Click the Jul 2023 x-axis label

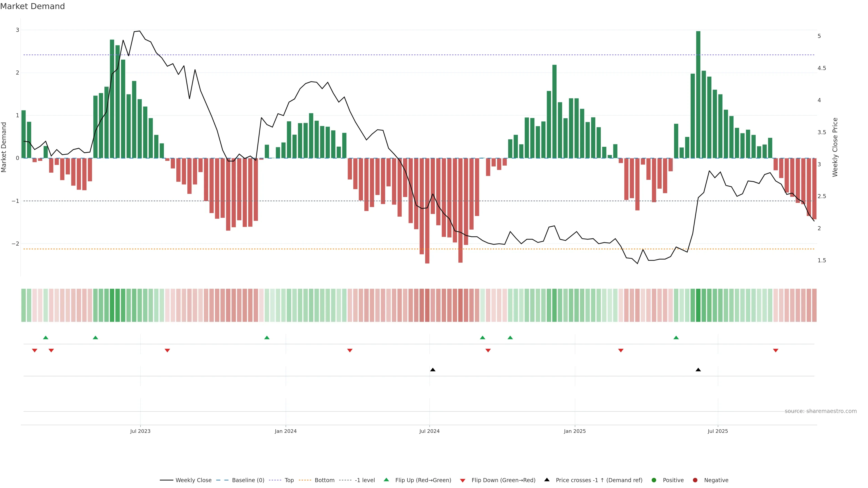(x=140, y=431)
